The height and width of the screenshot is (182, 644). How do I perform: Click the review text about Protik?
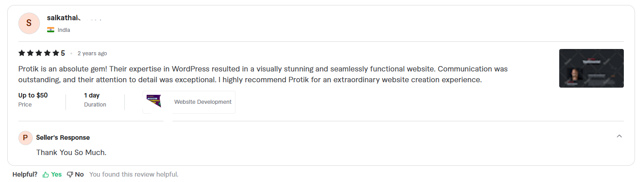pyautogui.click(x=263, y=75)
